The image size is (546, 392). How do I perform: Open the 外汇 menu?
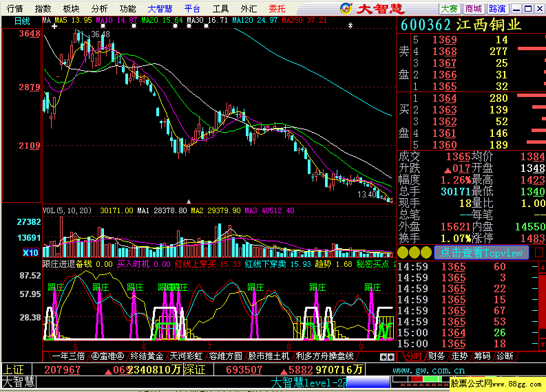[249, 8]
